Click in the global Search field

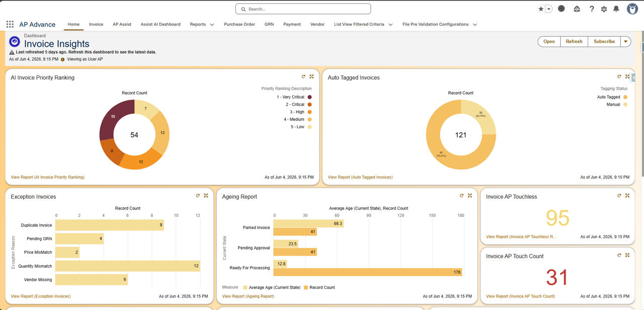[x=303, y=9]
